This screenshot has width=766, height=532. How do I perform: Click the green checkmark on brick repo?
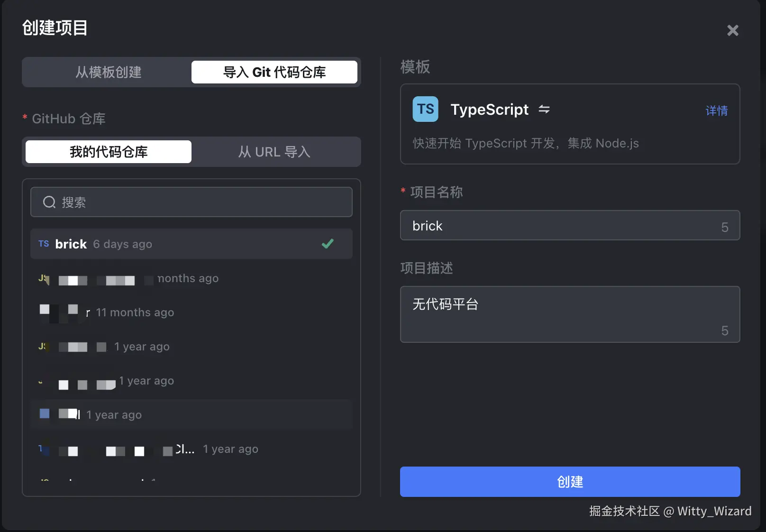coord(328,244)
